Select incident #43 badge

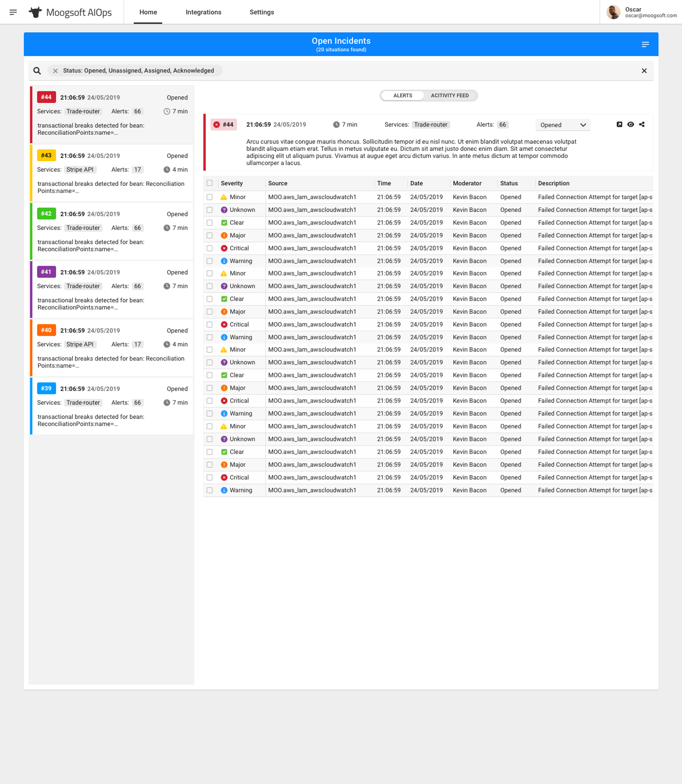[x=46, y=156]
